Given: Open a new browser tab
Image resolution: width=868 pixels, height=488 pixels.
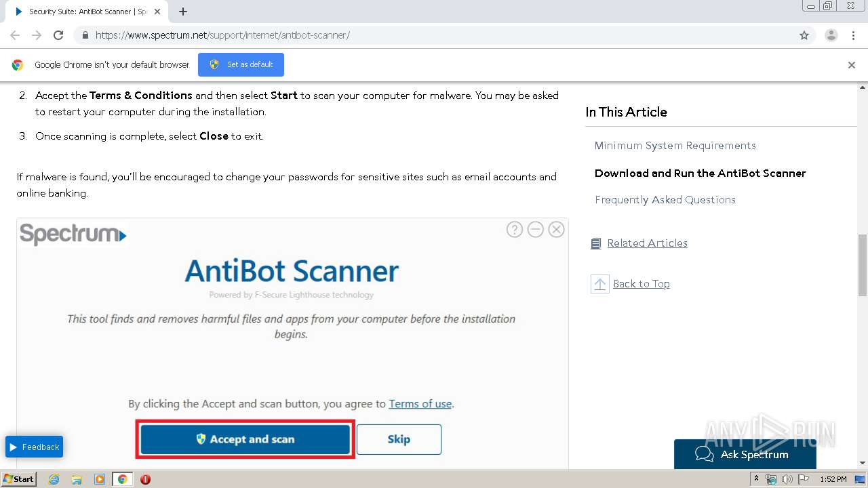Looking at the screenshot, I should 182,12.
